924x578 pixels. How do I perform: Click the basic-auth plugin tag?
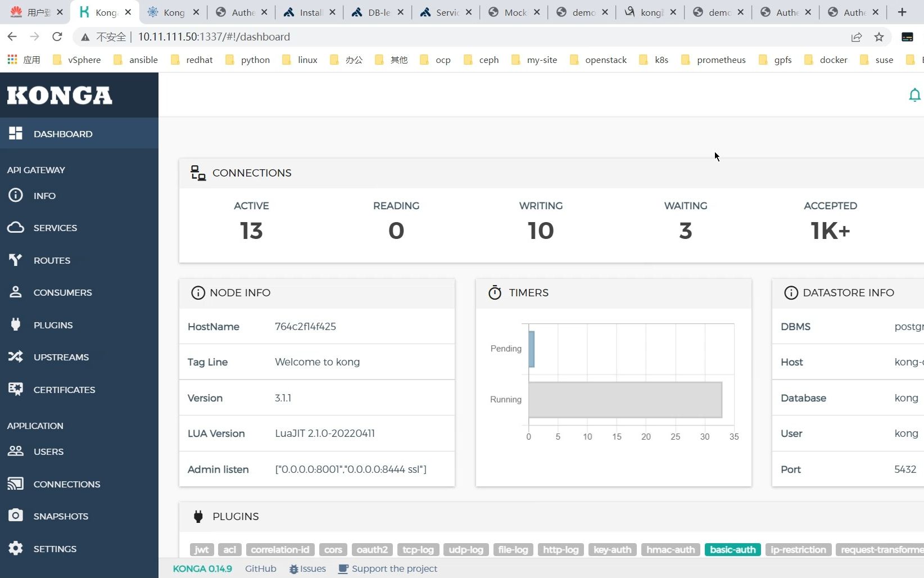point(733,549)
